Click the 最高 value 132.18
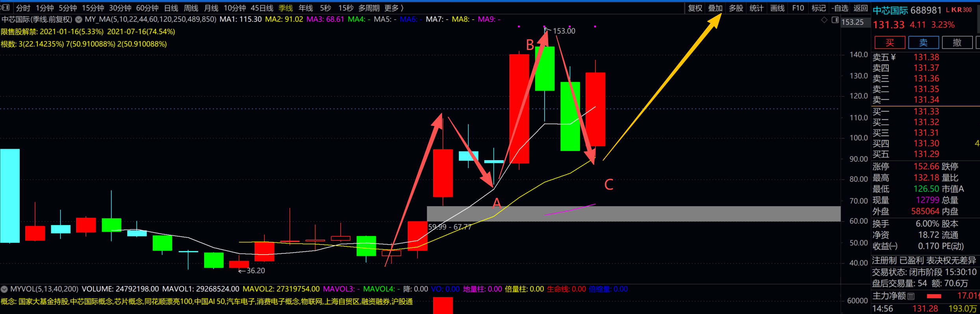Image resolution: width=980 pixels, height=314 pixels. pos(926,178)
